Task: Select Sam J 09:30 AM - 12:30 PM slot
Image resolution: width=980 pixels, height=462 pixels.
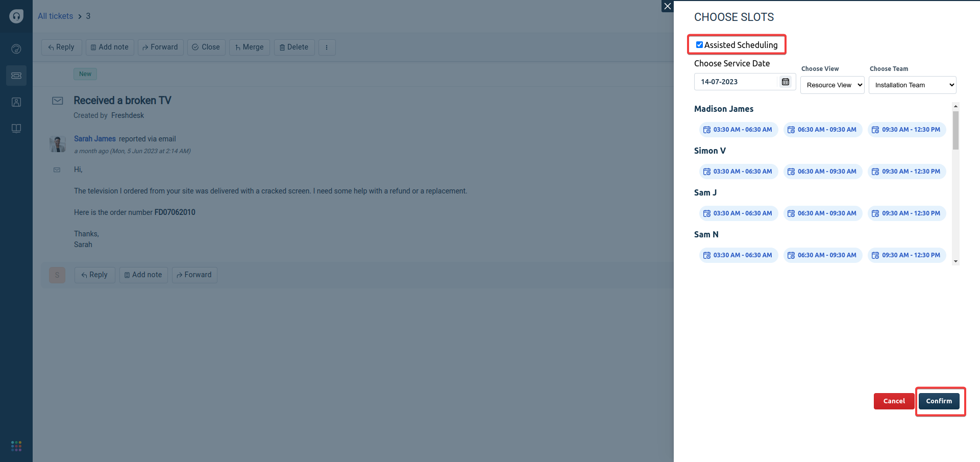Action: click(906, 213)
